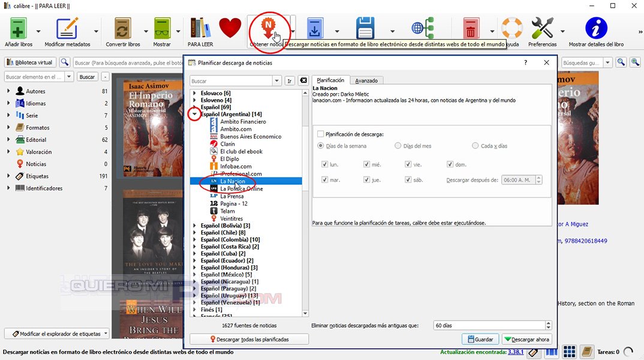This screenshot has width=644, height=360.
Task: Click the tag browser icon in status bar
Action: tap(534, 352)
